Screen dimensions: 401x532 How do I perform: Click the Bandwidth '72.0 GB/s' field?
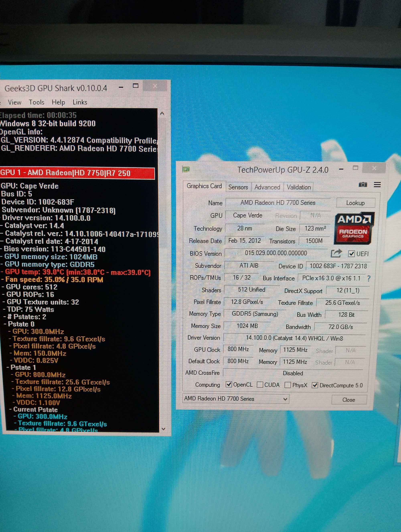[341, 327]
